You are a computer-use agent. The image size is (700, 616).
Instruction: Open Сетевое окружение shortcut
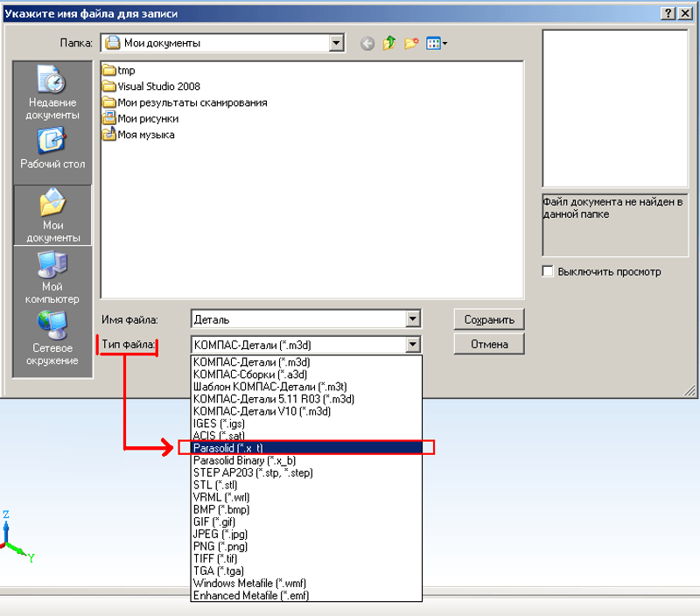(x=52, y=339)
